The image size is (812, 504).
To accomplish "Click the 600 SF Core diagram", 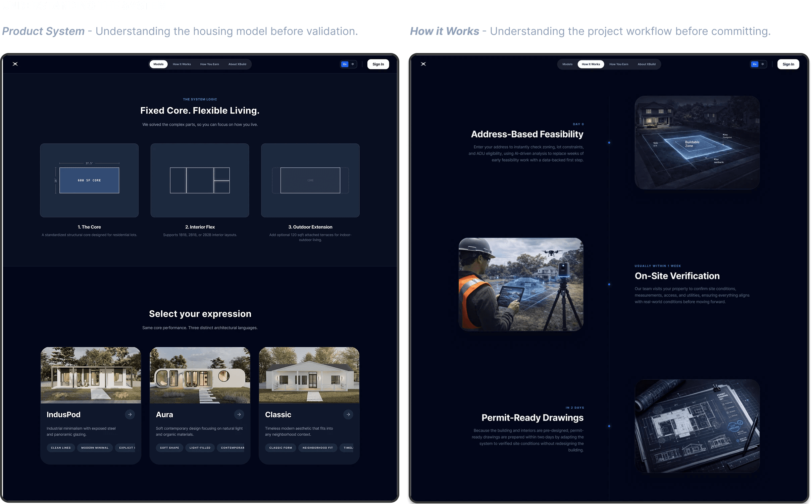I will (89, 180).
